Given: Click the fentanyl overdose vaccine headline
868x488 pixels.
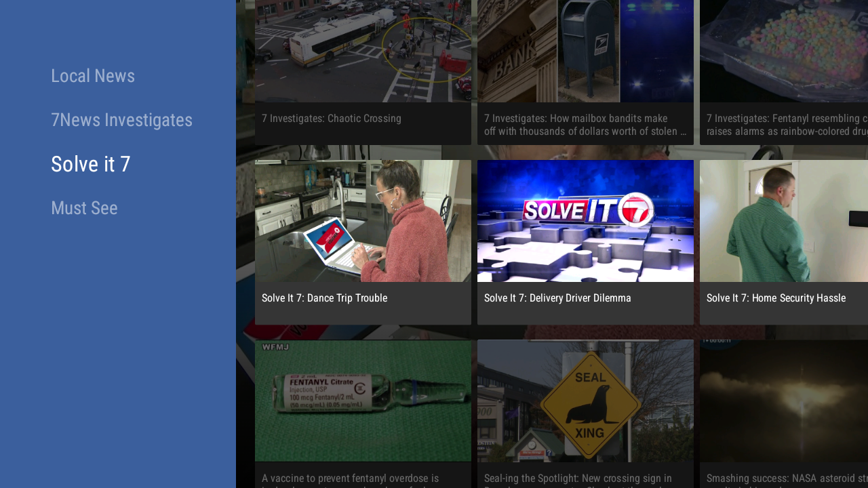Looking at the screenshot, I should (351, 480).
